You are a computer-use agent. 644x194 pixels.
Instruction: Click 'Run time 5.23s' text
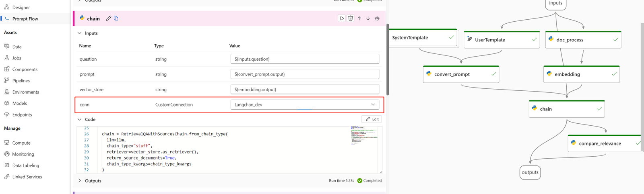341,181
